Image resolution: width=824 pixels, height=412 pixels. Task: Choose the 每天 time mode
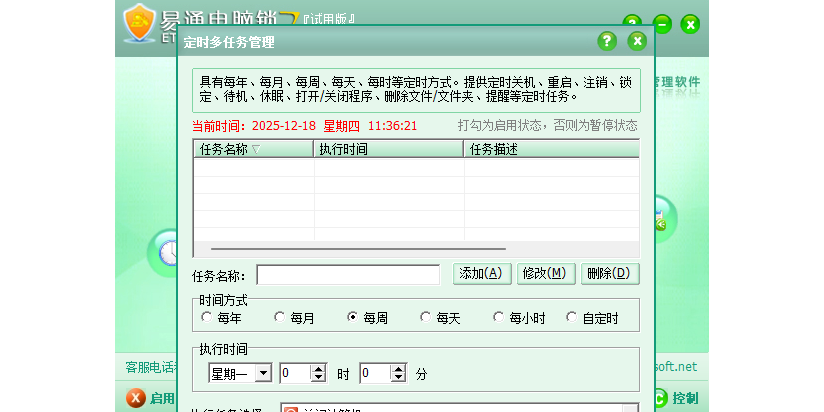coord(426,318)
